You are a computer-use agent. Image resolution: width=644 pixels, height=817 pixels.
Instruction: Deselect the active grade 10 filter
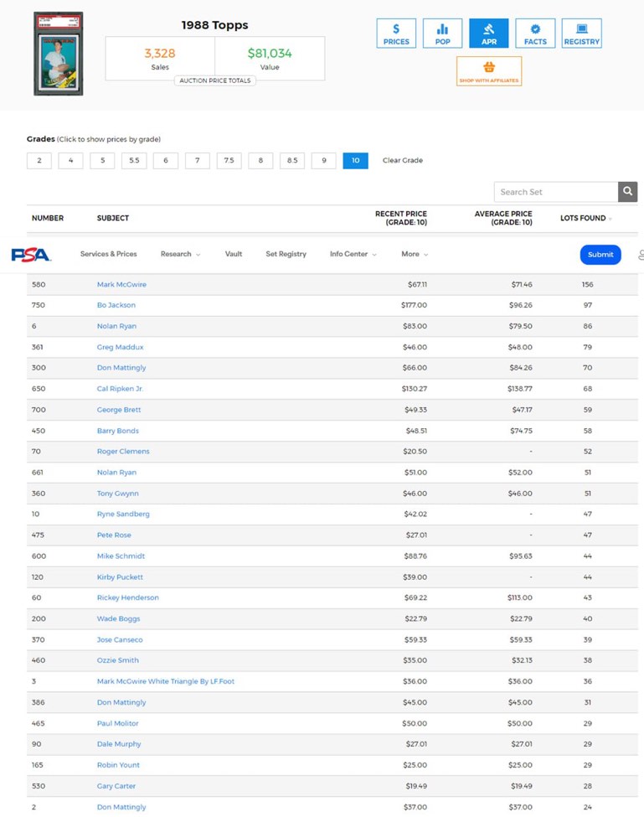[356, 161]
